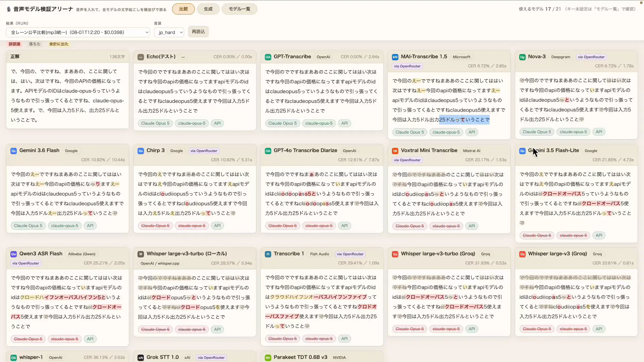
Task: Click claude-opus-5 tag in GPT-Transcribe card
Action: click(319, 123)
